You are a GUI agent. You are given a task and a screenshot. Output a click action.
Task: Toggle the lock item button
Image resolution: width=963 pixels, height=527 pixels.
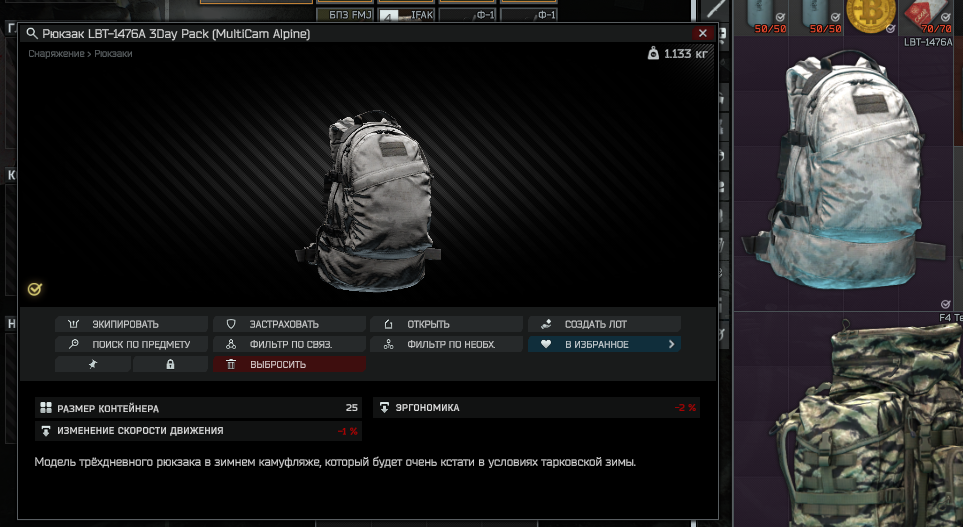pos(170,364)
